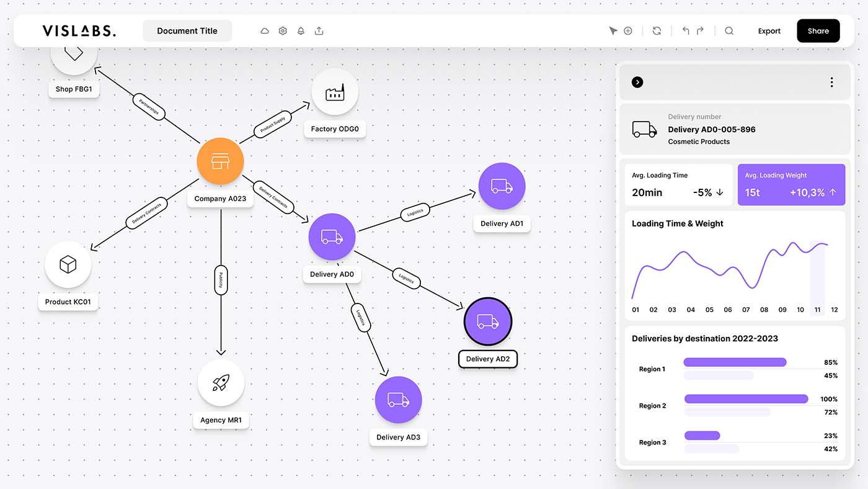
Task: Collapse the side panel with arrow button
Action: pos(637,82)
